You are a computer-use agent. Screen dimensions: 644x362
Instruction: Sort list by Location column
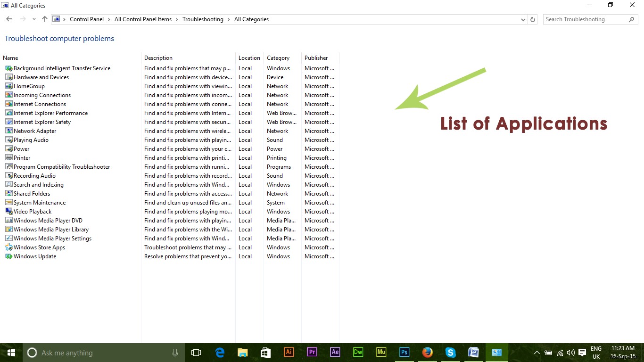click(x=249, y=58)
